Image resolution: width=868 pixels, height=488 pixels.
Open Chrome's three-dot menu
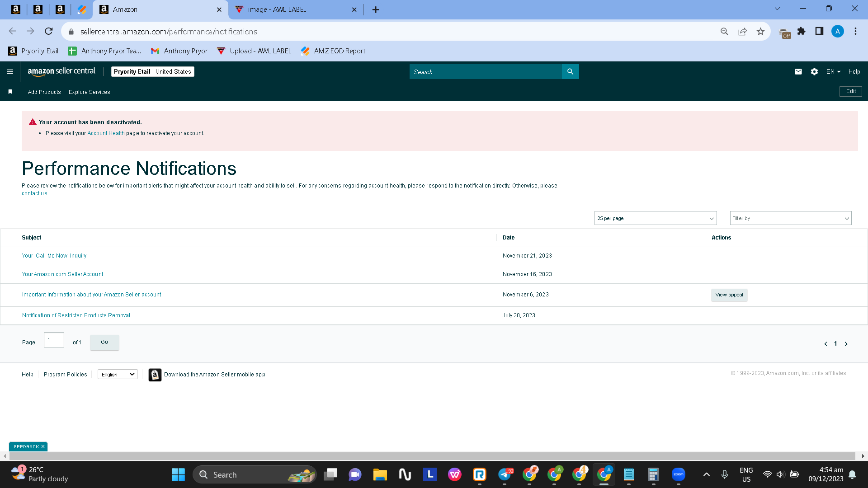(x=855, y=31)
